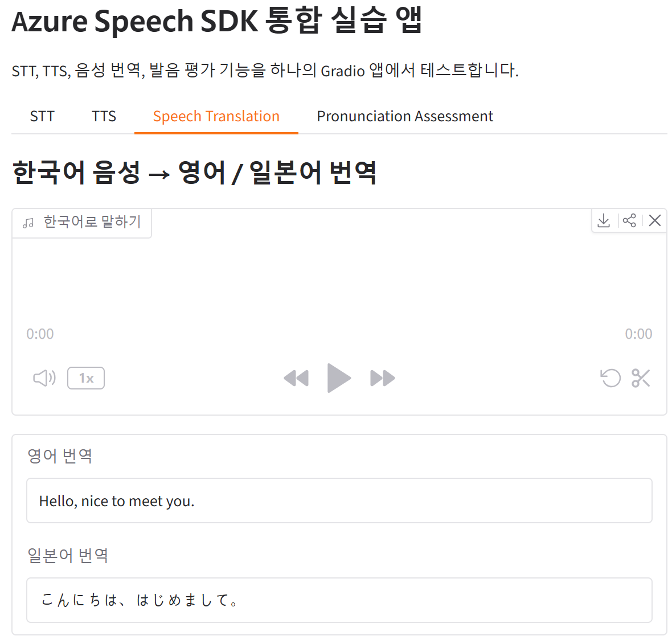Clear the audio with the X icon
The height and width of the screenshot is (640, 672).
pyautogui.click(x=654, y=220)
